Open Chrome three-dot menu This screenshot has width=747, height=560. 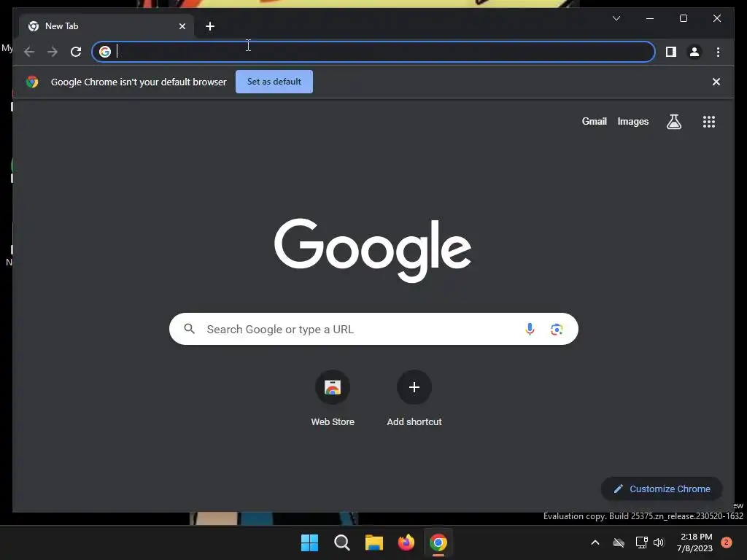pyautogui.click(x=718, y=52)
